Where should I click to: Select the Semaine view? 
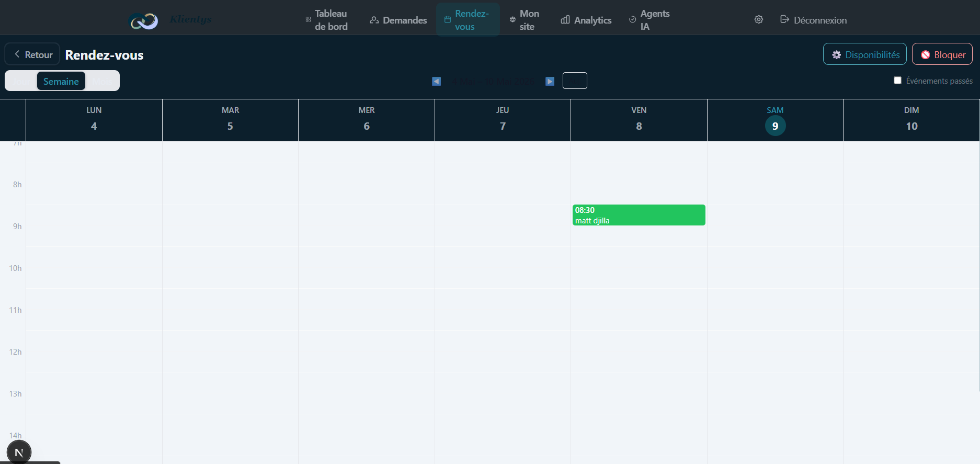click(61, 81)
